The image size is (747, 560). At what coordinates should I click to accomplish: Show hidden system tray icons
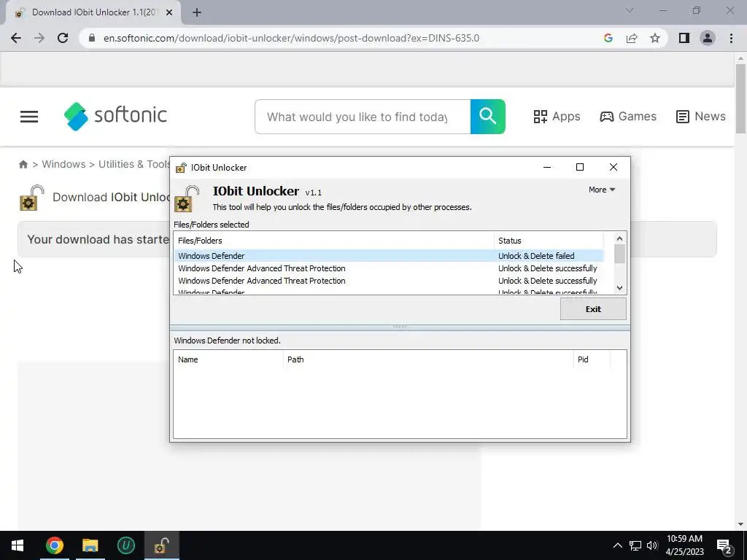coord(617,545)
